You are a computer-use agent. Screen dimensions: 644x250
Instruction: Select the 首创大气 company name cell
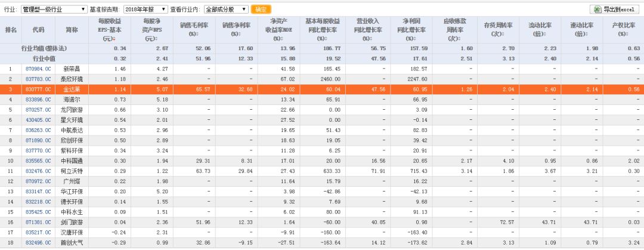tap(72, 243)
